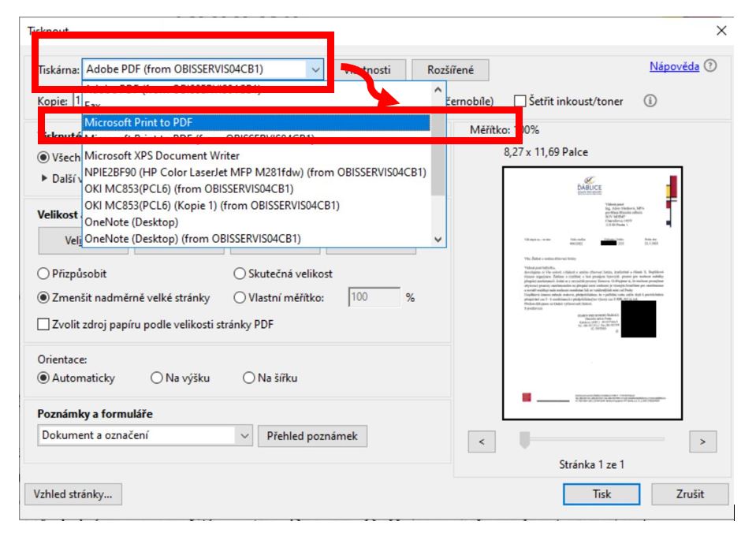The height and width of the screenshot is (540, 756).
Task: Click the Rozšířené button
Action: click(x=450, y=70)
